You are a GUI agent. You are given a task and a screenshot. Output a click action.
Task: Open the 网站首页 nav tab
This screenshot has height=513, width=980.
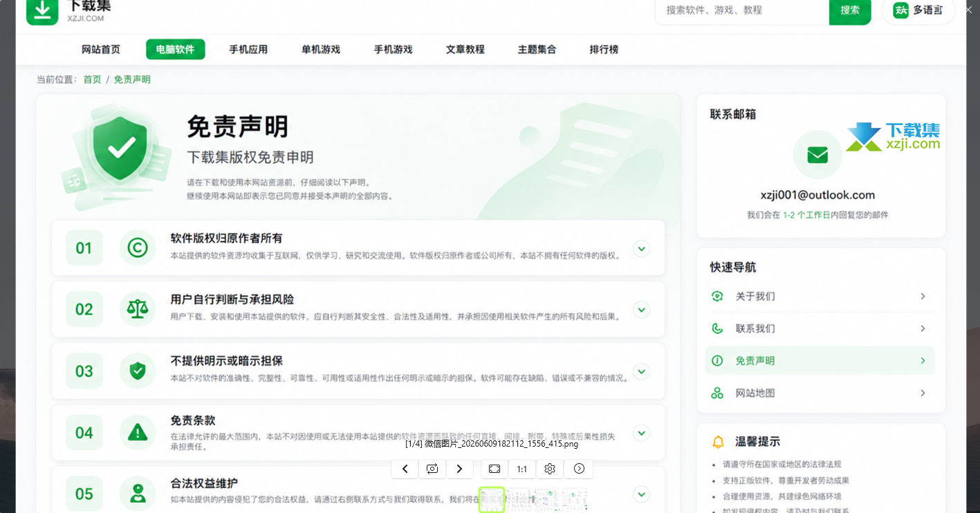tap(101, 50)
